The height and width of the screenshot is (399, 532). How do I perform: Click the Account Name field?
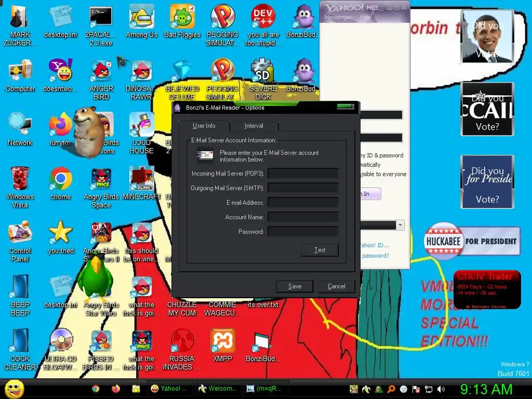(x=303, y=217)
